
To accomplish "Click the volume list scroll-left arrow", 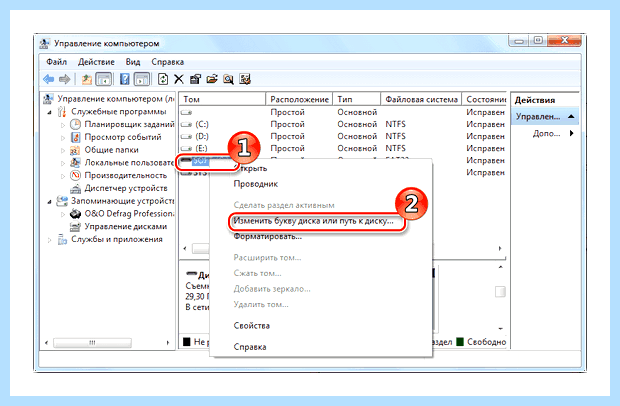I will click(185, 249).
